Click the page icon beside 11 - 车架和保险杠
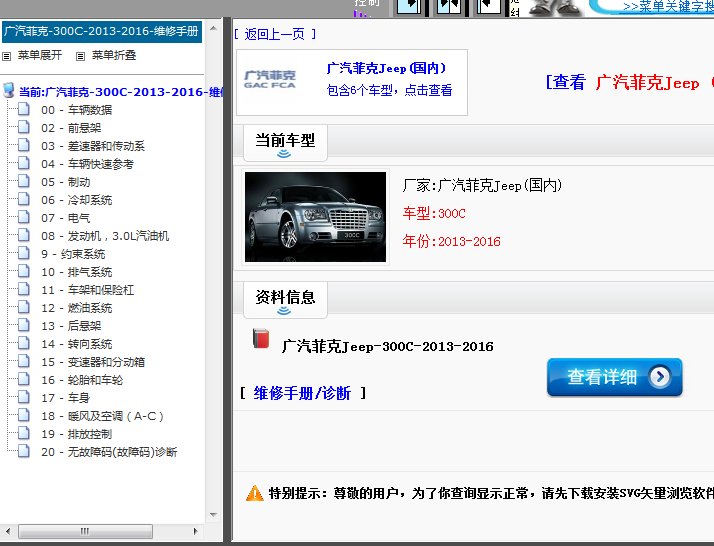 point(24,289)
